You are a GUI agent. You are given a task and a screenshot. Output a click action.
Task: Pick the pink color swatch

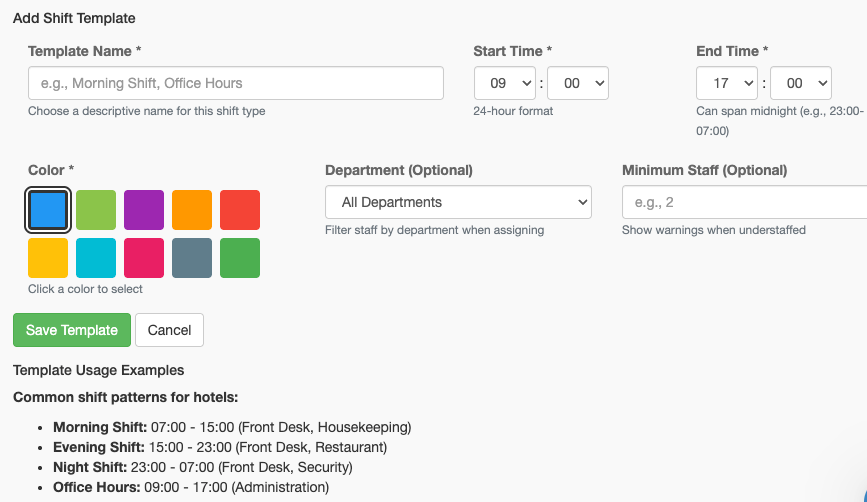(x=144, y=258)
